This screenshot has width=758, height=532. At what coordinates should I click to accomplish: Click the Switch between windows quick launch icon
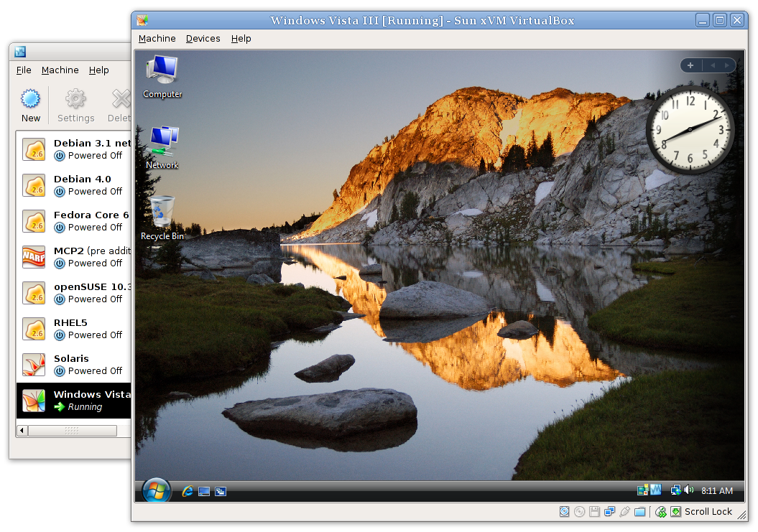click(221, 491)
